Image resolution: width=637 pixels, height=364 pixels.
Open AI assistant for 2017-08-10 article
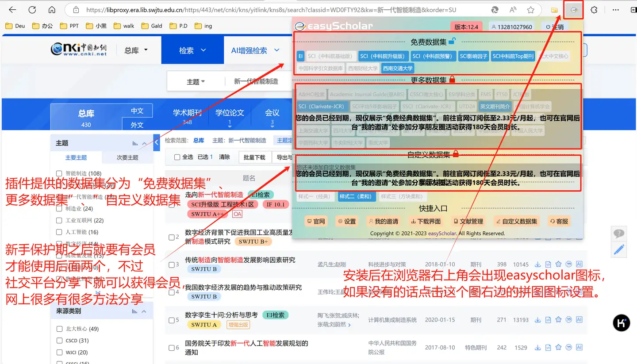(579, 348)
